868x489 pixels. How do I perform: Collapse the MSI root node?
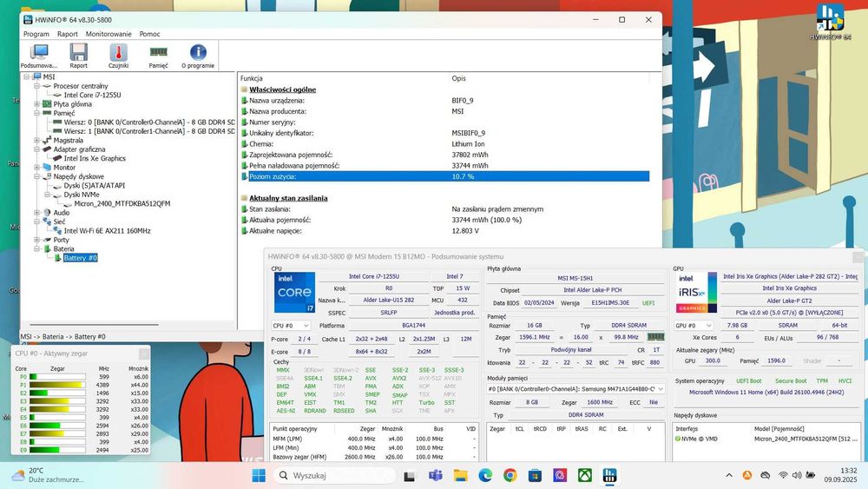click(x=26, y=77)
